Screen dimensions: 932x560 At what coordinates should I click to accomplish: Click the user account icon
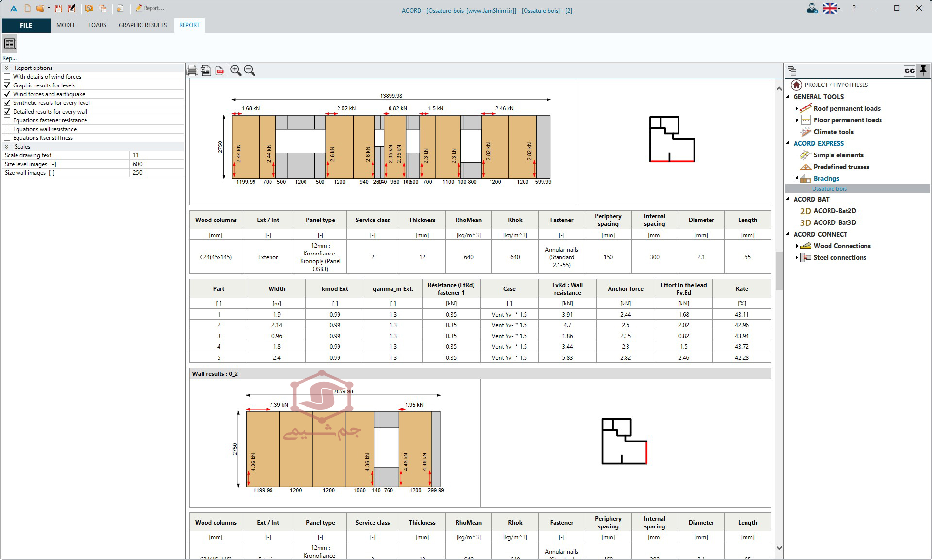[x=812, y=8]
